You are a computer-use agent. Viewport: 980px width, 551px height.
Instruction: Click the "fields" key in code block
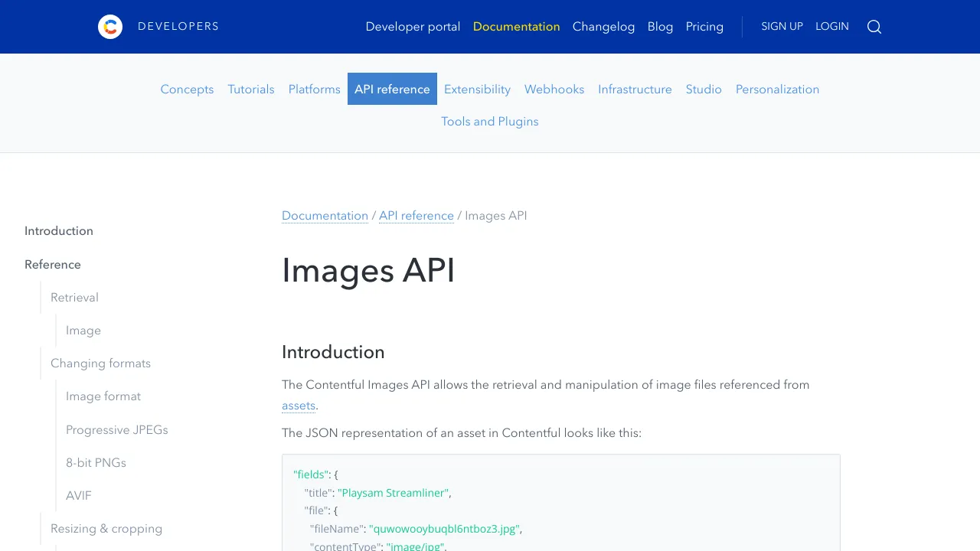pos(311,474)
